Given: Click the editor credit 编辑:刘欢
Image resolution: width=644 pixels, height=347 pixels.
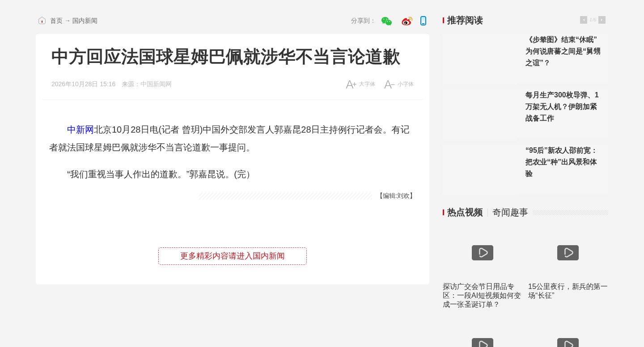Looking at the screenshot, I should click(x=396, y=196).
